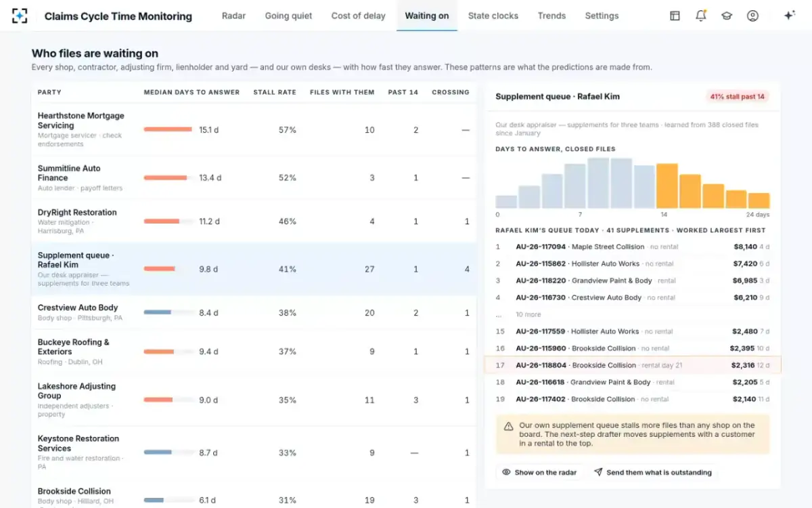This screenshot has height=508, width=812.
Task: Sort by Crossing column header
Action: click(x=451, y=92)
